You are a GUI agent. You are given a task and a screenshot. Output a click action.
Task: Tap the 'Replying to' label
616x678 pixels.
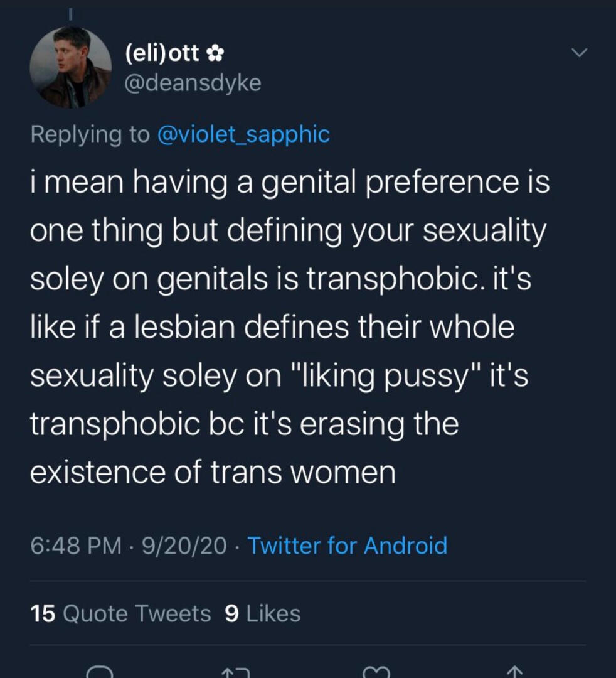pyautogui.click(x=89, y=133)
